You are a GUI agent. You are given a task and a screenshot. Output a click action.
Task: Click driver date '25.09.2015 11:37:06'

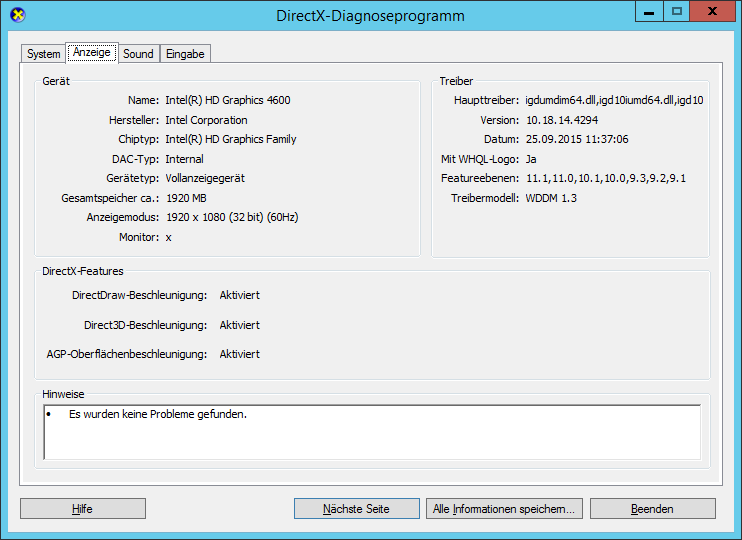pyautogui.click(x=577, y=139)
